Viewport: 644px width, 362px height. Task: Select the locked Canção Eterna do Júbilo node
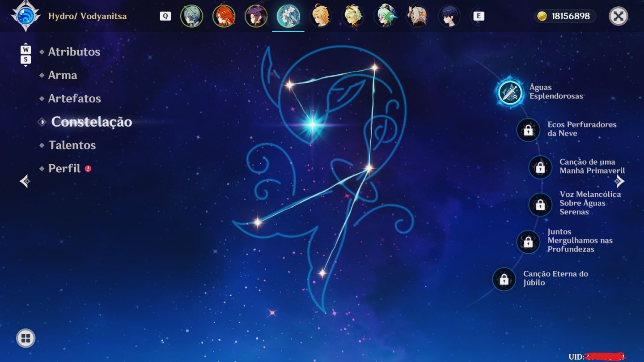tap(504, 279)
